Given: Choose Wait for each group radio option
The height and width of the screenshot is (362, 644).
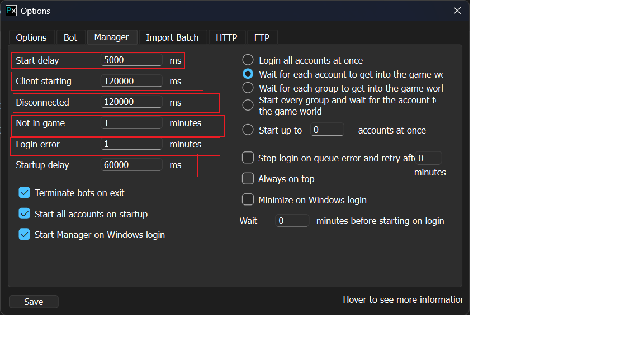Looking at the screenshot, I should tap(248, 88).
